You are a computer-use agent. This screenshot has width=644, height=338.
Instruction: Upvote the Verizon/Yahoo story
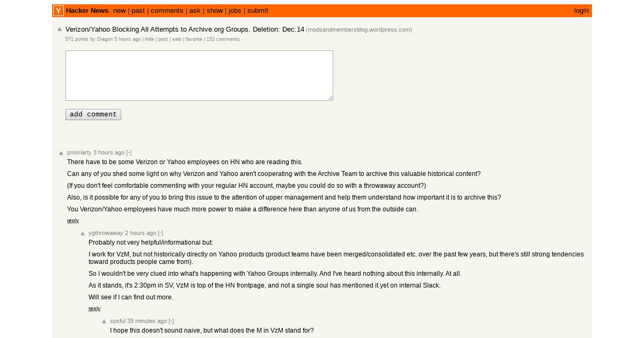click(60, 30)
